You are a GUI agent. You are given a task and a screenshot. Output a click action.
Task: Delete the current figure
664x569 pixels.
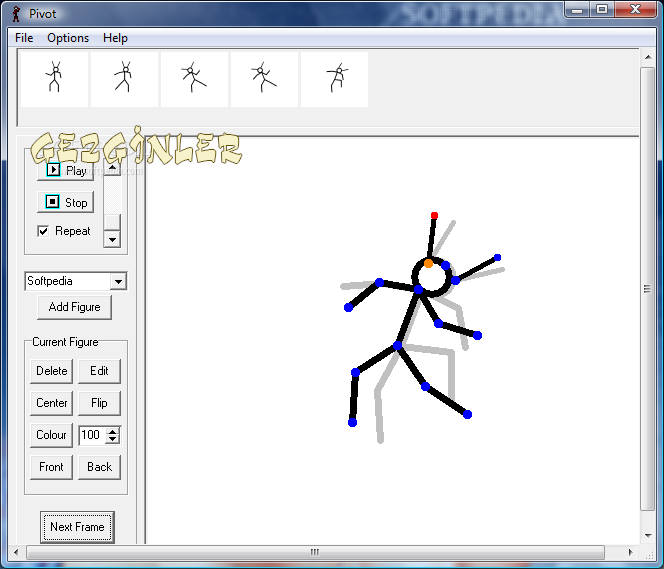[52, 371]
